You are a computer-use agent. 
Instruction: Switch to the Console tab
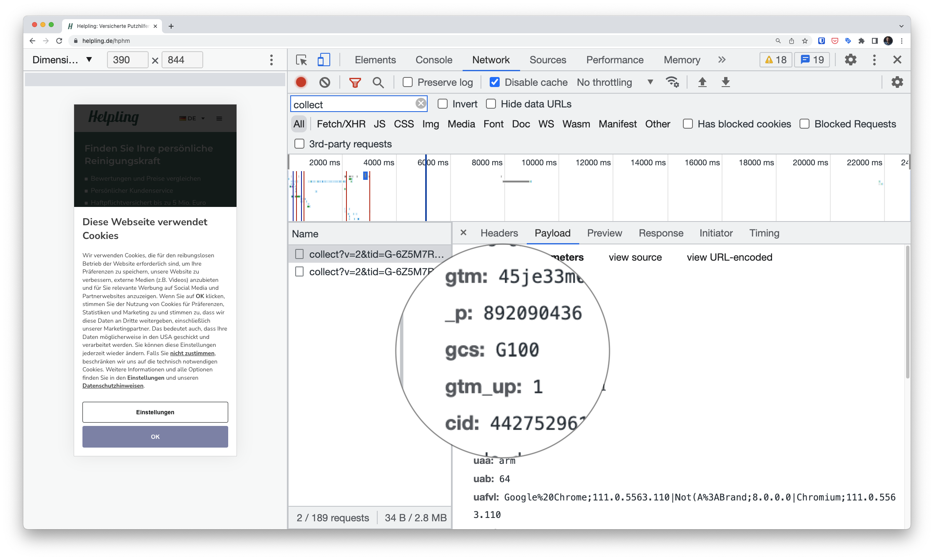click(x=433, y=60)
